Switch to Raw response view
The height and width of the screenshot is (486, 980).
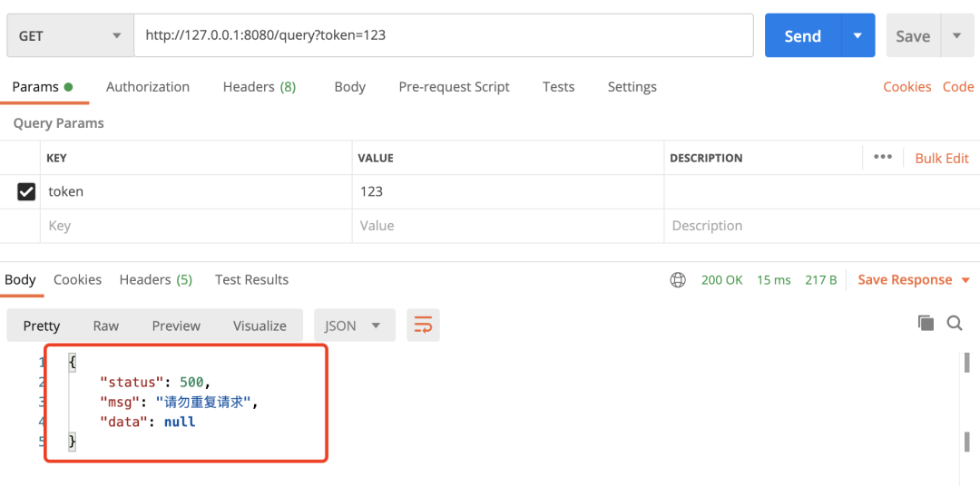tap(105, 326)
